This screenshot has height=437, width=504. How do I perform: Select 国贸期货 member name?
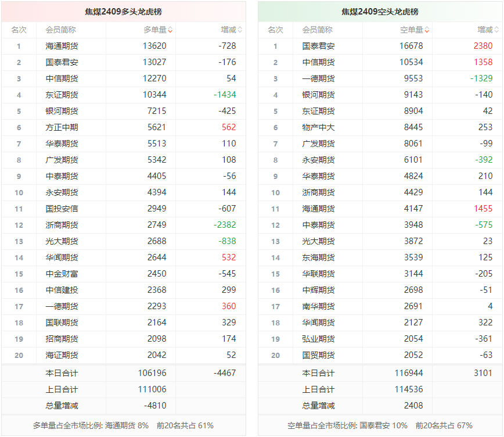tap(318, 355)
